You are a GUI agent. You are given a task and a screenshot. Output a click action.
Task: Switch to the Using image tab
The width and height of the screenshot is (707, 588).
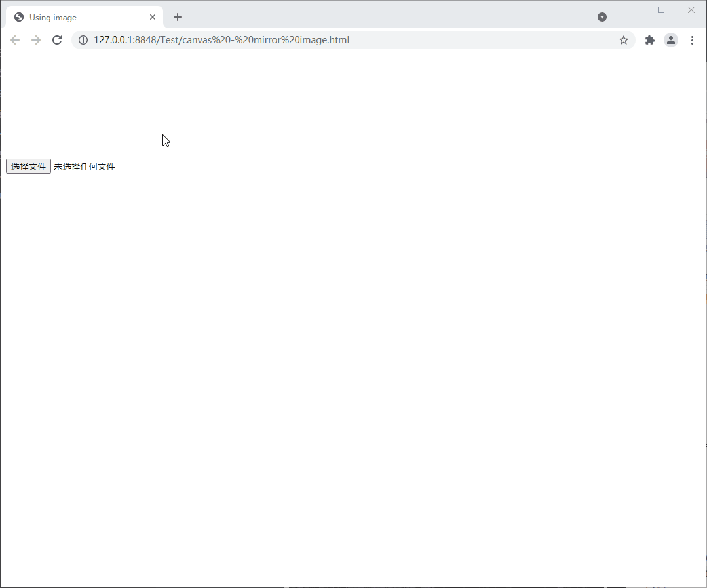pyautogui.click(x=79, y=17)
